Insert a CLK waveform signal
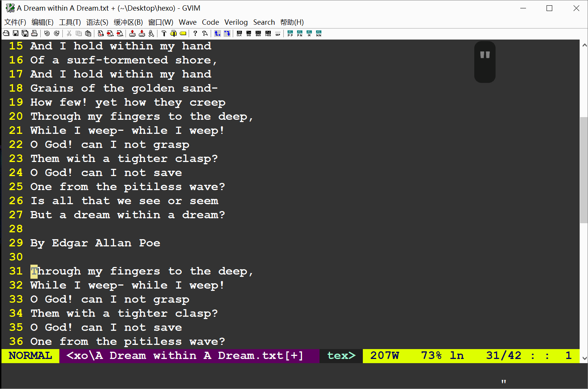 (x=239, y=33)
